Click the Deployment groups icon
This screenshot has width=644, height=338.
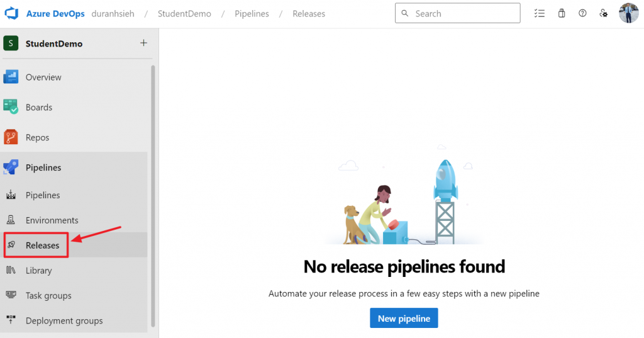tap(11, 320)
